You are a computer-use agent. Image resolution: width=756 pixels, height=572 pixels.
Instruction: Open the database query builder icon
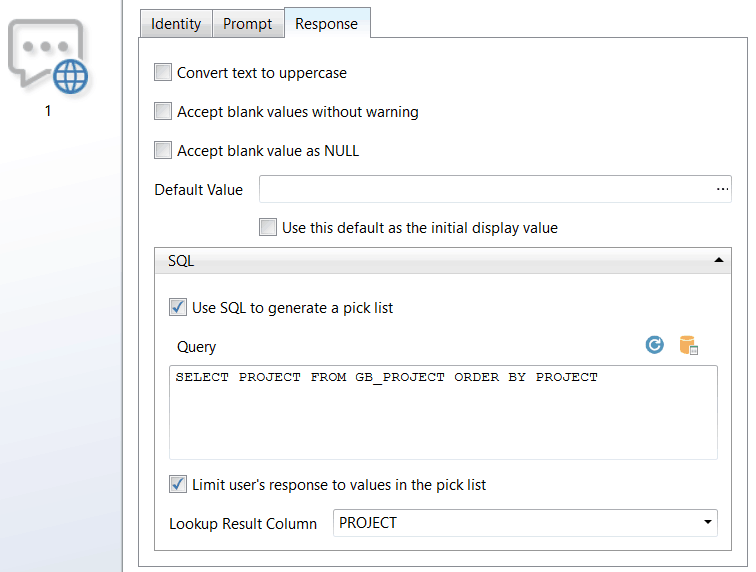688,345
